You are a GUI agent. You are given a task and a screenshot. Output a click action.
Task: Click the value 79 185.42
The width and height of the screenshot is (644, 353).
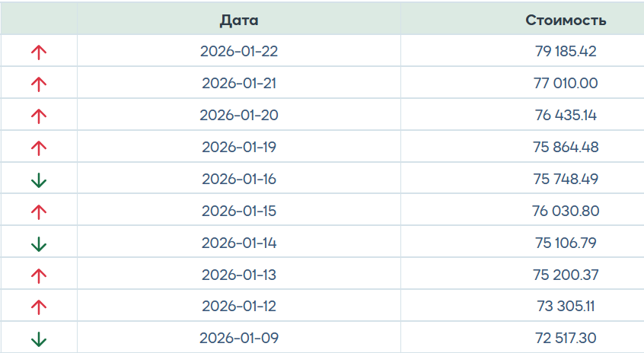tap(566, 52)
